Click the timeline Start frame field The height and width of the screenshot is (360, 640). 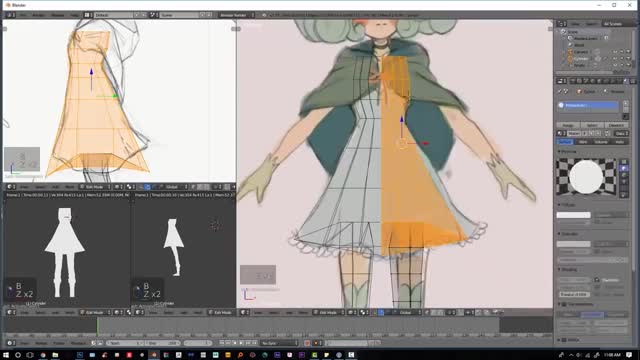click(x=126, y=343)
